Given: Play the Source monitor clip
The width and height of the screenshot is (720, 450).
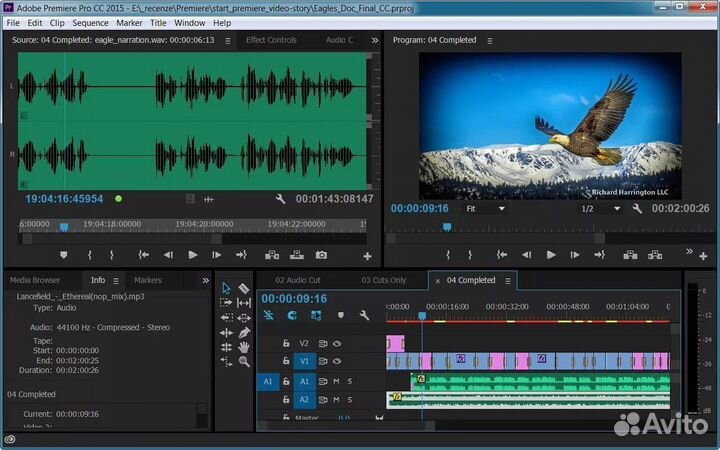Looking at the screenshot, I should pyautogui.click(x=193, y=255).
